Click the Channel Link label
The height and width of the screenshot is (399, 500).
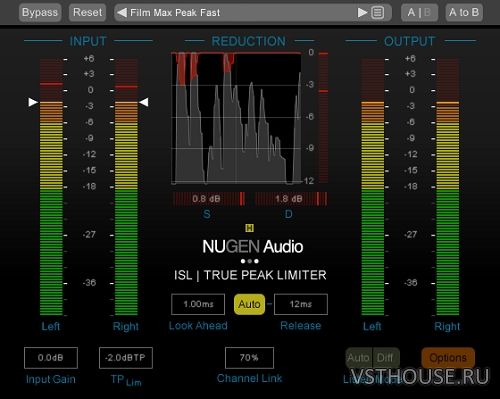click(249, 378)
